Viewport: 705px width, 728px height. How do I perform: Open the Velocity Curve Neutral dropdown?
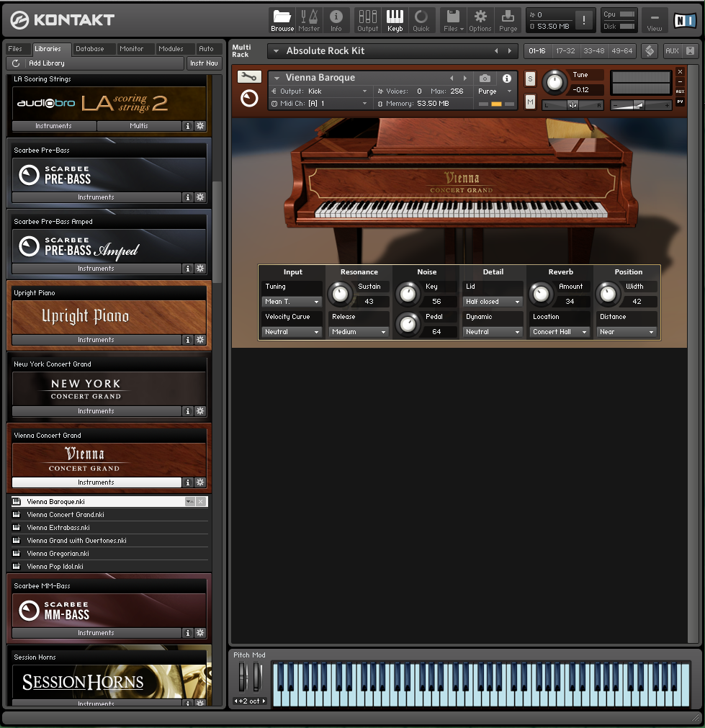click(292, 332)
